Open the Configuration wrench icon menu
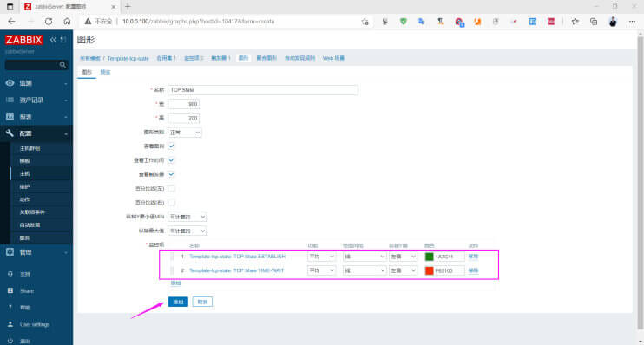 coord(10,133)
